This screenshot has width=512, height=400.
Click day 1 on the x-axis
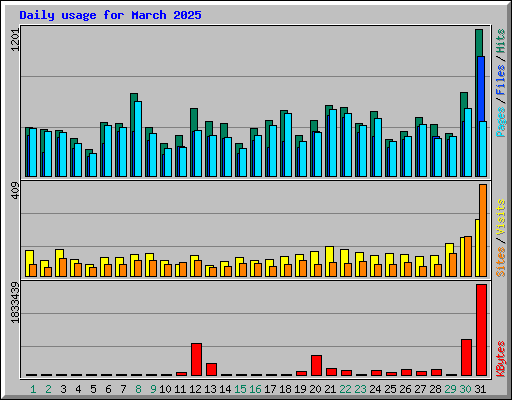click(33, 389)
